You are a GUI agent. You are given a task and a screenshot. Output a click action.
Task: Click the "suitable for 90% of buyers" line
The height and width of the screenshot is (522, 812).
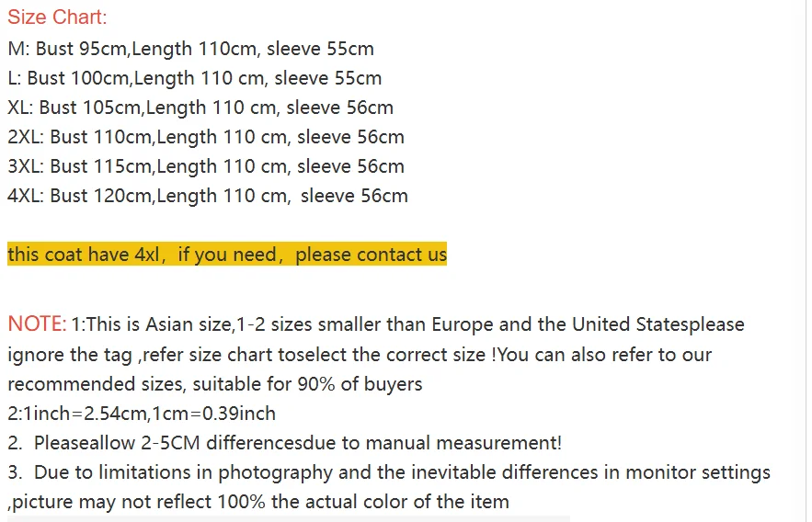214,383
